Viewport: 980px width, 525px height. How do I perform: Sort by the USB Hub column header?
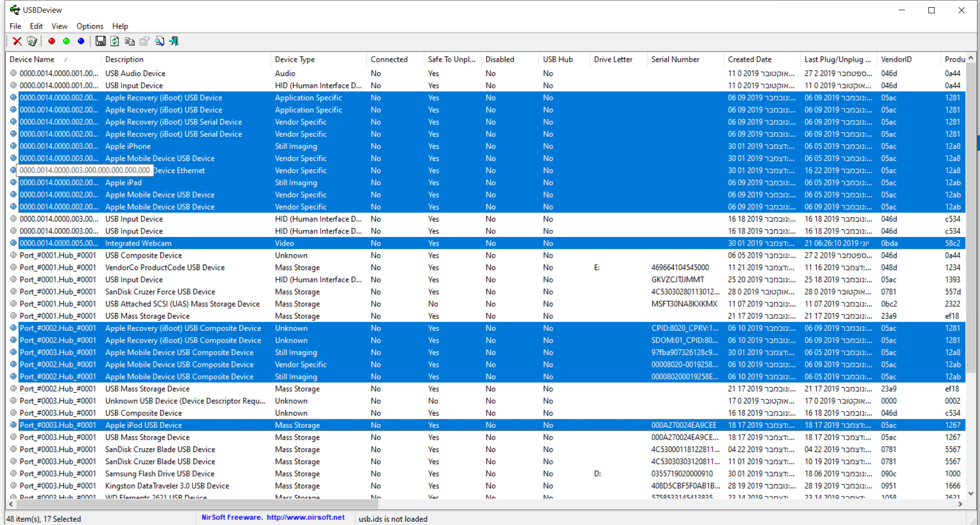point(565,59)
